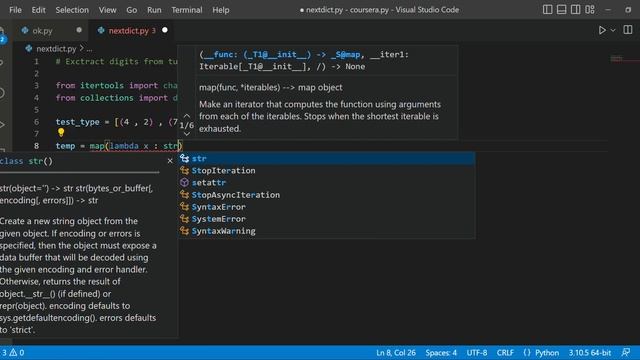The width and height of the screenshot is (640, 360).
Task: Select the StopIteration suggestion
Action: coord(327,171)
